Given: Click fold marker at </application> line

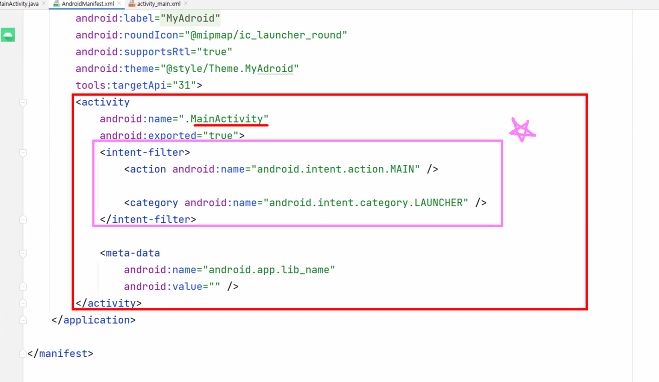Looking at the screenshot, I should [23, 320].
